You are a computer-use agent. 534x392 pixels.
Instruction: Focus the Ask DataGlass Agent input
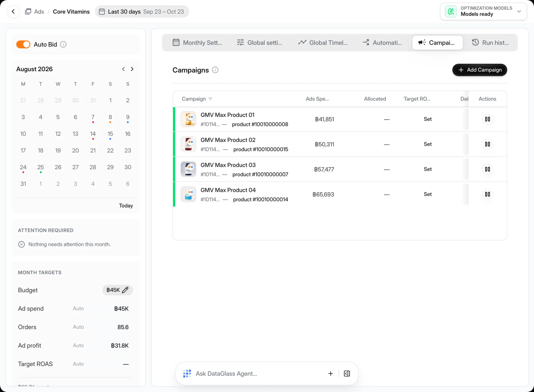pos(259,374)
